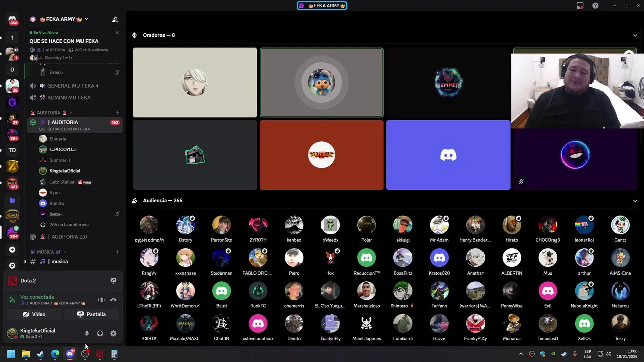Open Steam from the taskbar
644x362 pixels.
pyautogui.click(x=40, y=354)
